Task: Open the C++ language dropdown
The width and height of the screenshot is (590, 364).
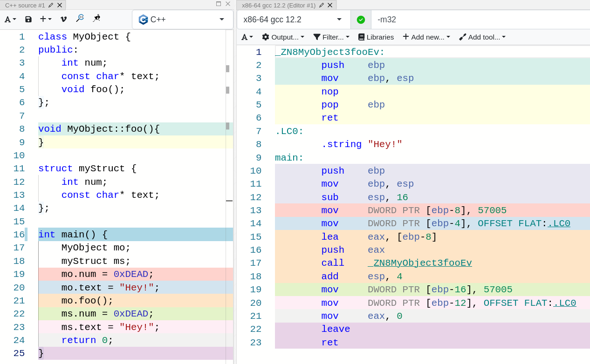Action: pos(182,20)
